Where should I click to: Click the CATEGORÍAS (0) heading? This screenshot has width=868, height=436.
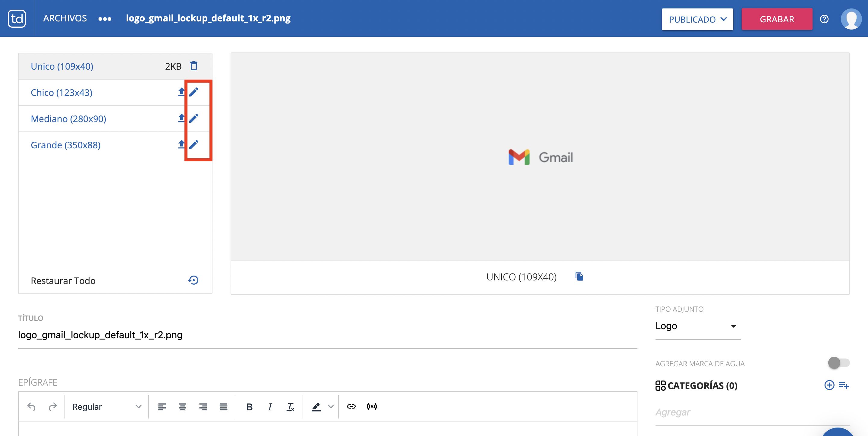[702, 385]
